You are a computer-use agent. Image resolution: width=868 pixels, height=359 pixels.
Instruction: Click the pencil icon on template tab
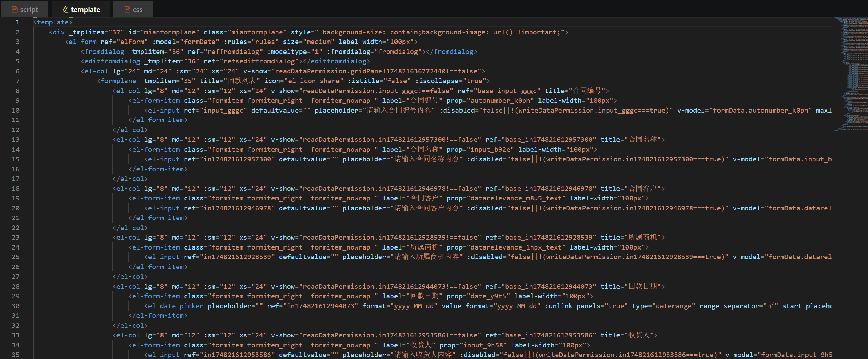pyautogui.click(x=65, y=10)
